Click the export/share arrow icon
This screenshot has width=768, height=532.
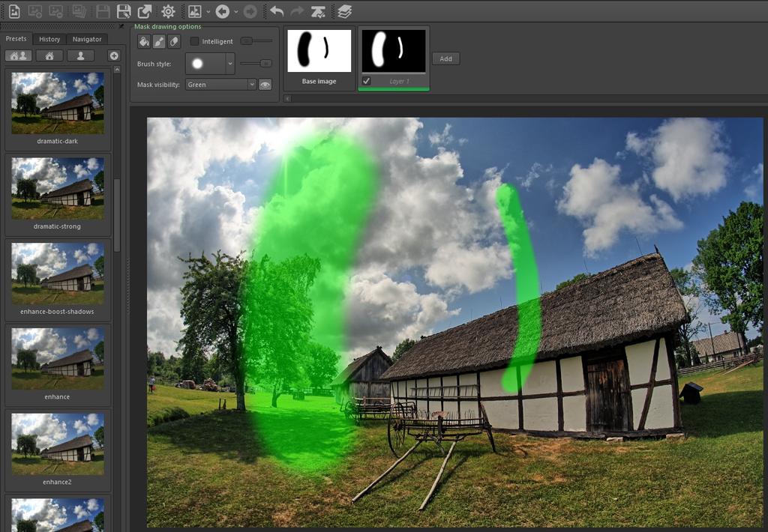pyautogui.click(x=145, y=10)
